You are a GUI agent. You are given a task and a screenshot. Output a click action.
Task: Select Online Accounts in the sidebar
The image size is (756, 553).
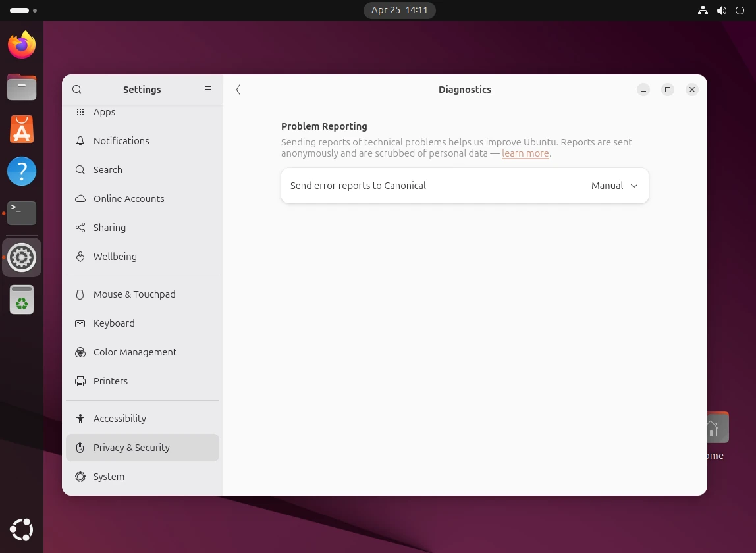(x=128, y=199)
